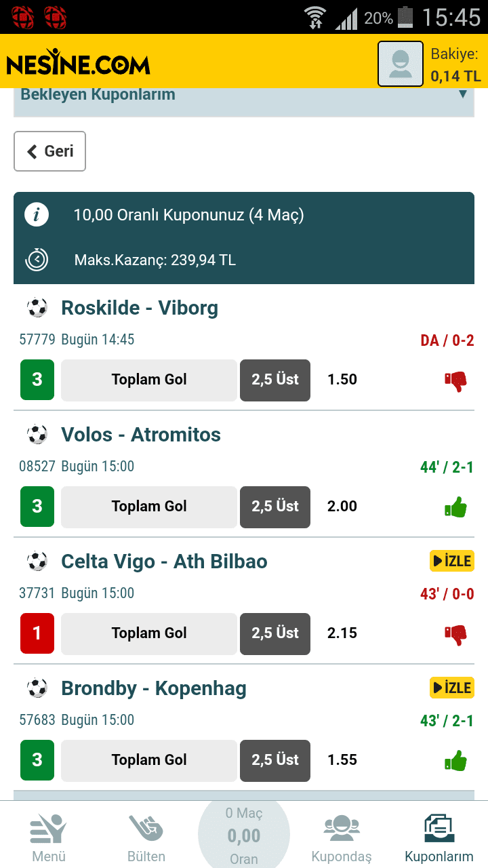Tap the thumbs-up icon for Brondby - Kopenhag
Viewport: 488px width, 868px height.
coord(455,761)
